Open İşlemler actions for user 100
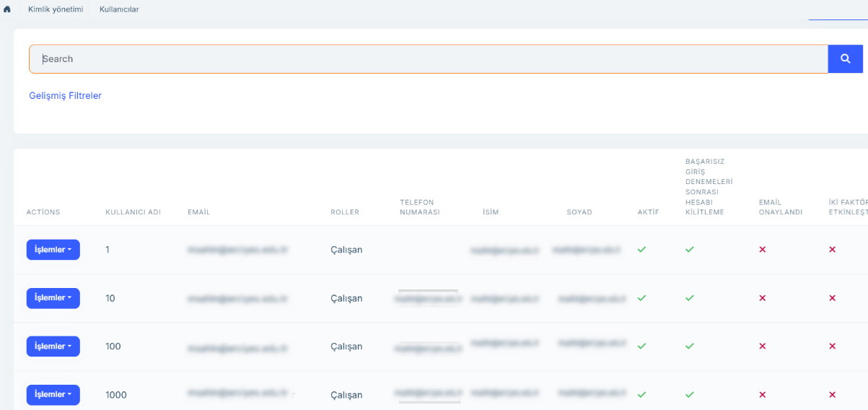This screenshot has height=410, width=868. tap(53, 346)
